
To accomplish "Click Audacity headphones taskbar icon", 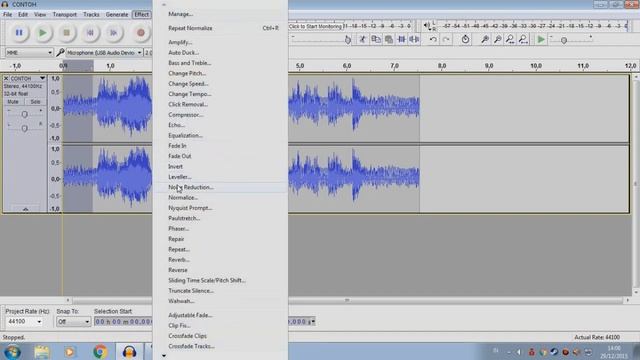I will pos(129,352).
